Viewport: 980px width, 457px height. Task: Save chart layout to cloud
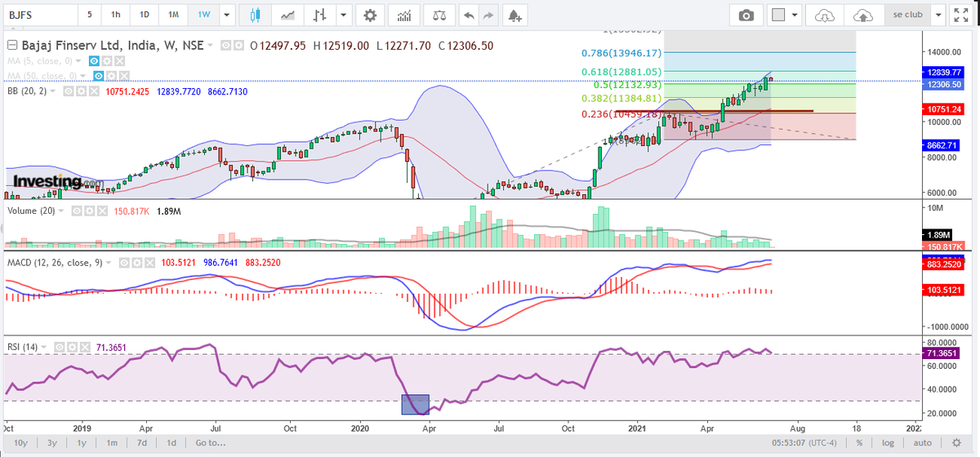pyautogui.click(x=862, y=16)
